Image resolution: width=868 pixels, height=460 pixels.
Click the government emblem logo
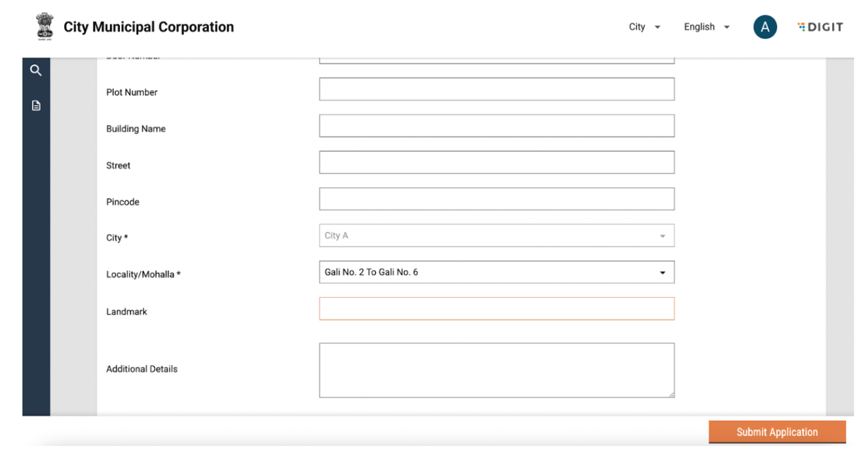pos(44,26)
